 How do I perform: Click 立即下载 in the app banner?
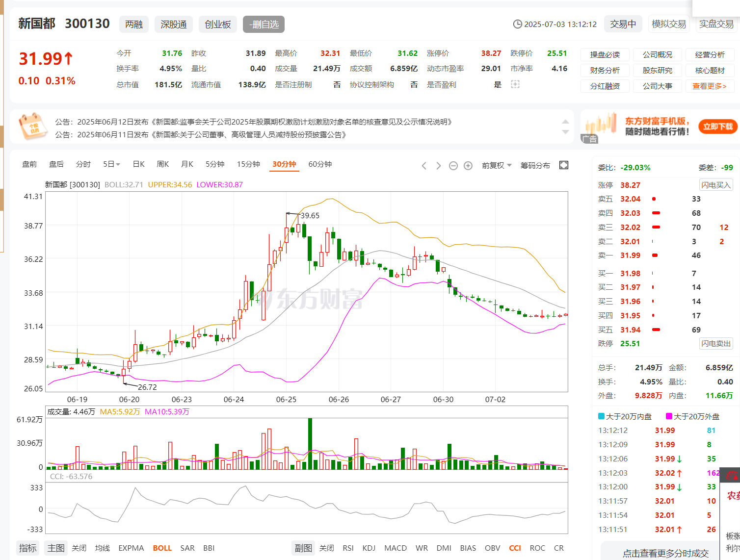(x=718, y=127)
